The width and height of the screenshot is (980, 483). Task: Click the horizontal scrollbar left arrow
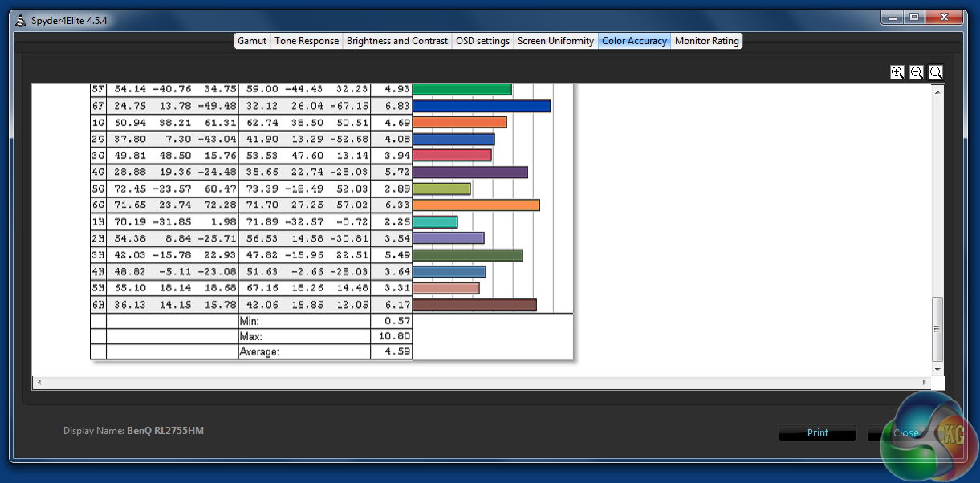[39, 384]
